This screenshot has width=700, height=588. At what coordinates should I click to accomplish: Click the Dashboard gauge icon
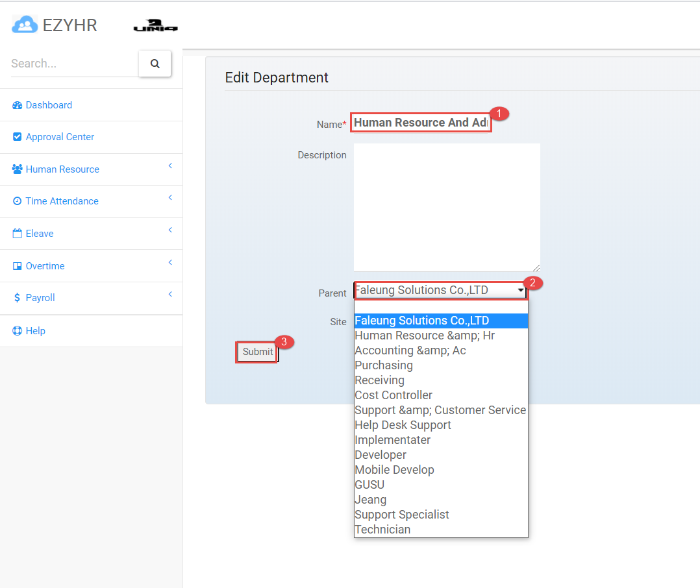(18, 105)
